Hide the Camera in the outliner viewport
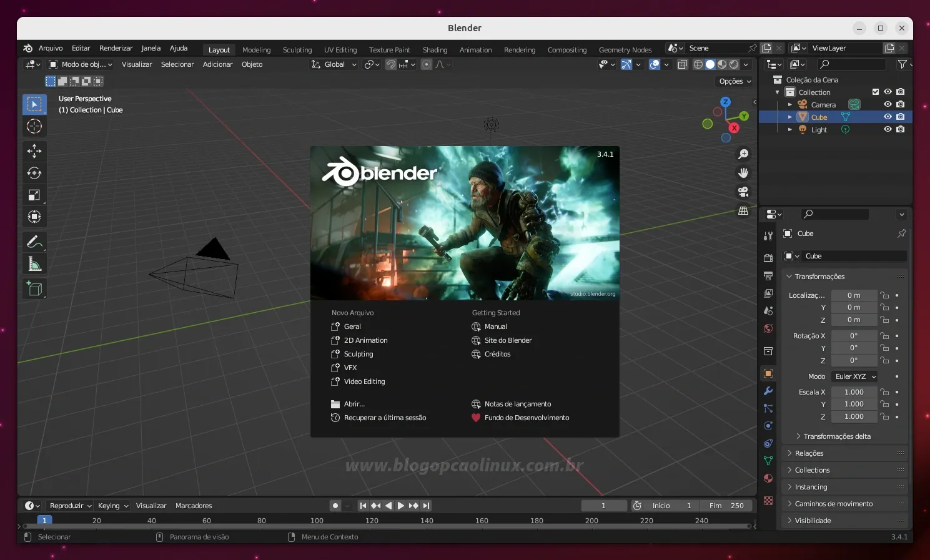930x560 pixels. tap(888, 104)
